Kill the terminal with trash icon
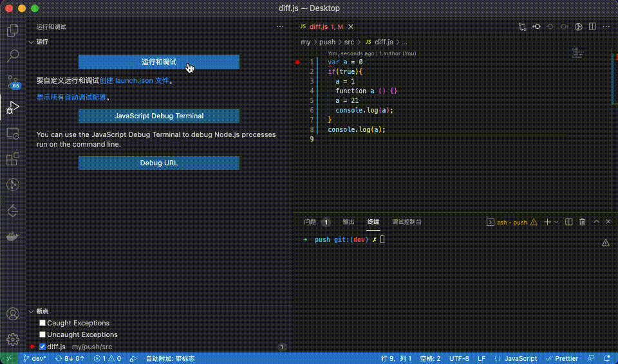The image size is (618, 364). [x=582, y=222]
